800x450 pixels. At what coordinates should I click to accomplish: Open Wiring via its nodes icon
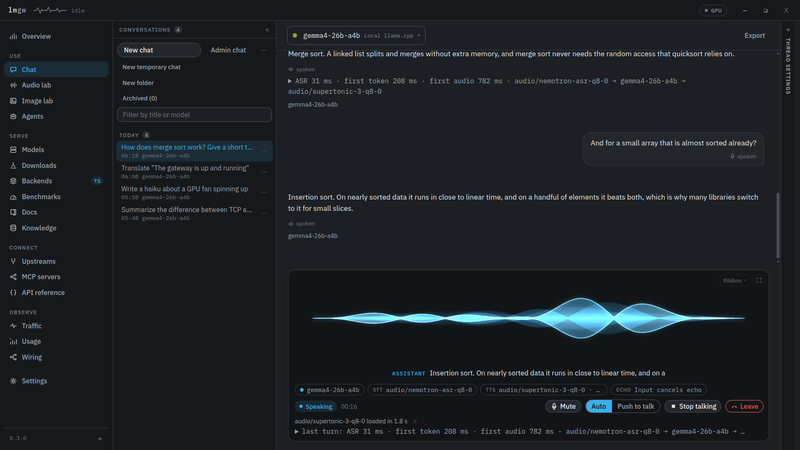pos(13,357)
